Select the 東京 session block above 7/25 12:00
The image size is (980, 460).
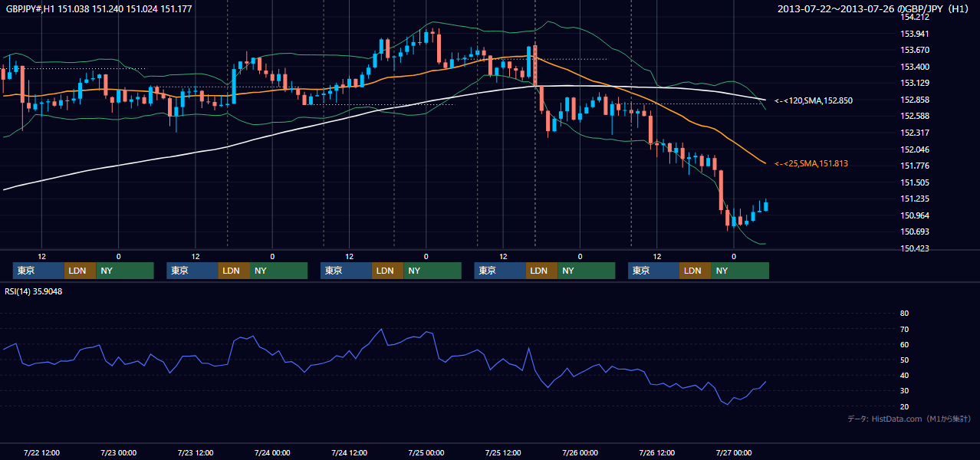pyautogui.click(x=500, y=271)
